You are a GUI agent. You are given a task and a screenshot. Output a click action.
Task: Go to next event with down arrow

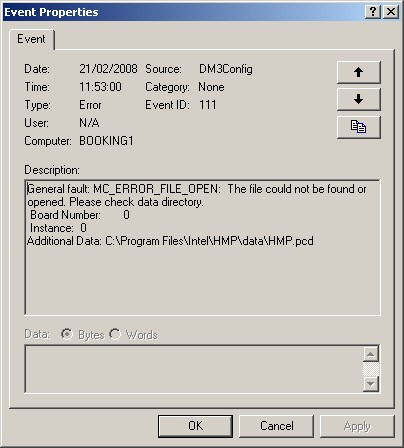tap(359, 99)
